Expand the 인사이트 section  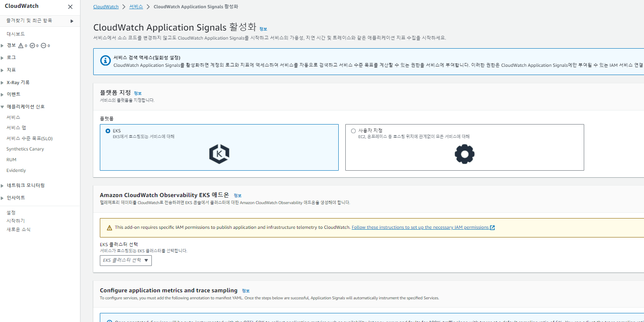click(2, 198)
